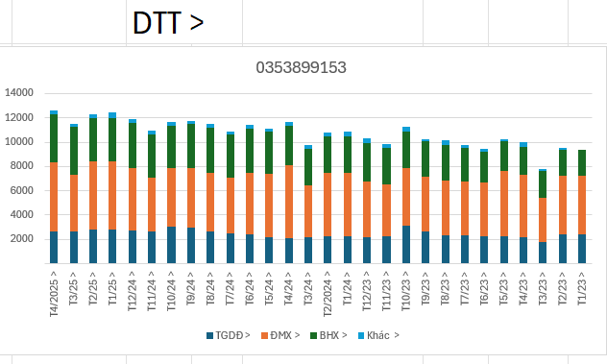607x364 pixels.
Task: Select the orange ĐMX segment of T5/23 bar
Action: 503,204
